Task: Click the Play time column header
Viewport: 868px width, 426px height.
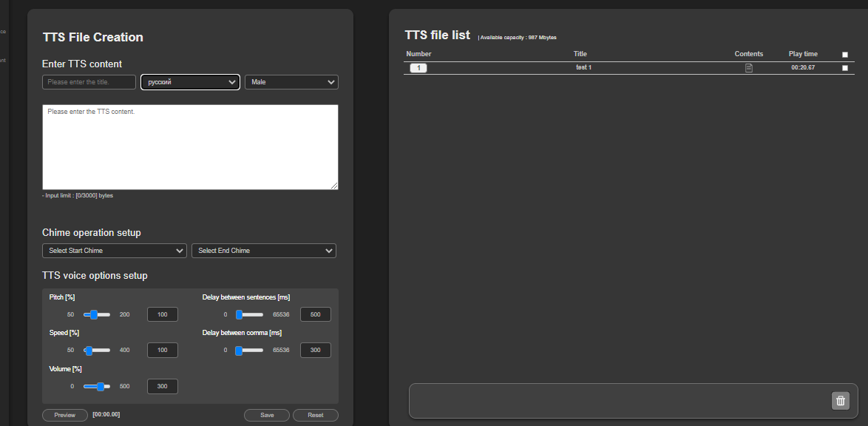Action: click(x=803, y=54)
